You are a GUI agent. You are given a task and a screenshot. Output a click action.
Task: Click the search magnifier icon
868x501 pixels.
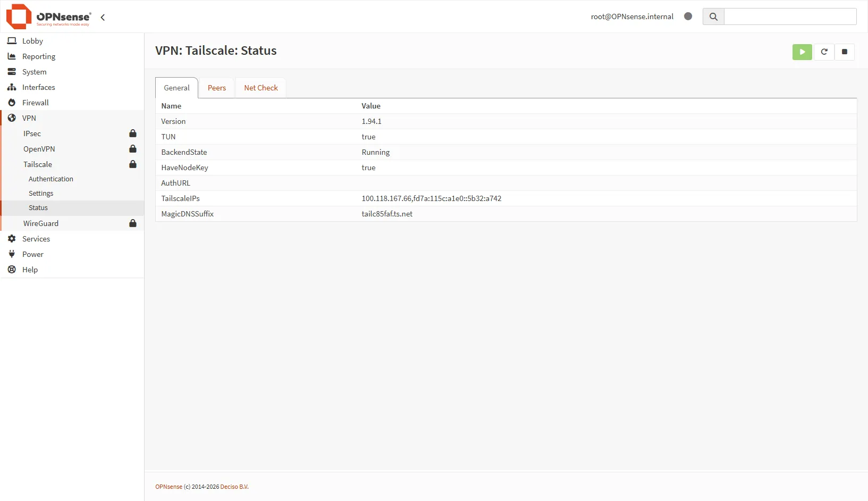713,17
